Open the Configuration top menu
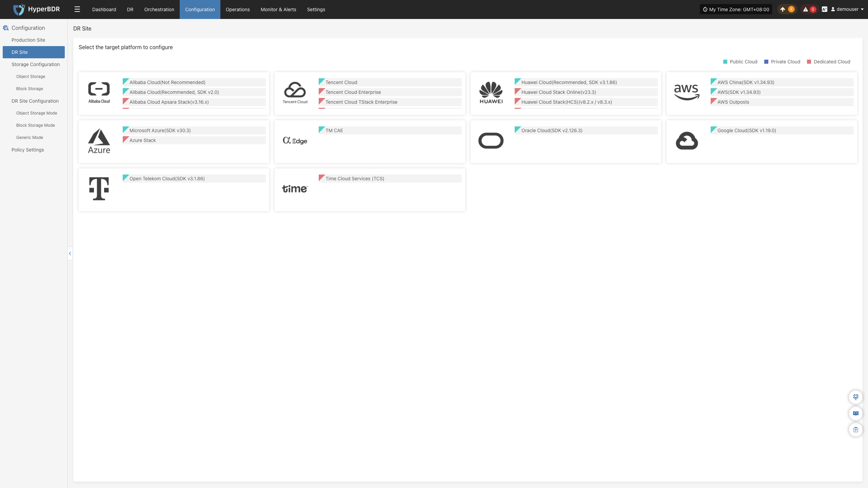This screenshot has height=488, width=868. click(200, 9)
